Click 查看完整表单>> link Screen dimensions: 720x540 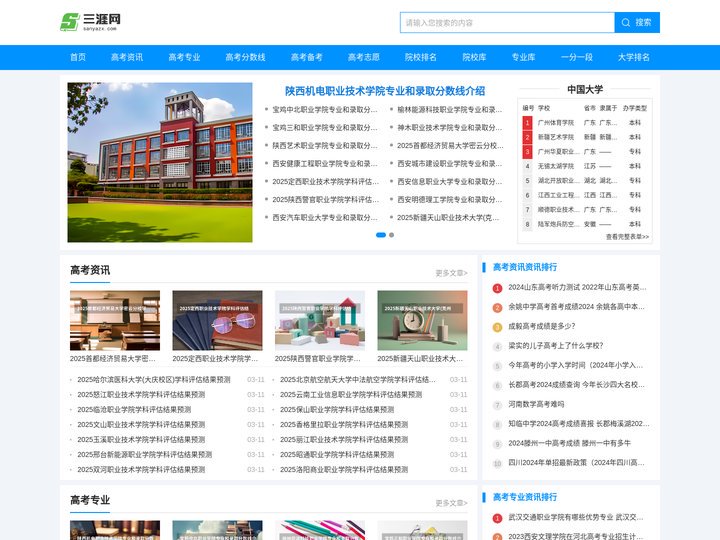tap(627, 237)
